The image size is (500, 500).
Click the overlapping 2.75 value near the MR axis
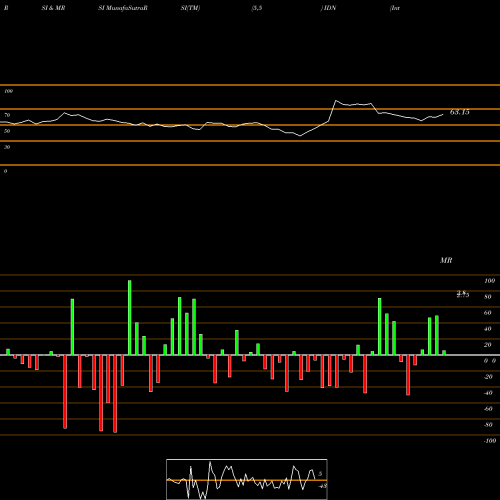pyautogui.click(x=463, y=294)
